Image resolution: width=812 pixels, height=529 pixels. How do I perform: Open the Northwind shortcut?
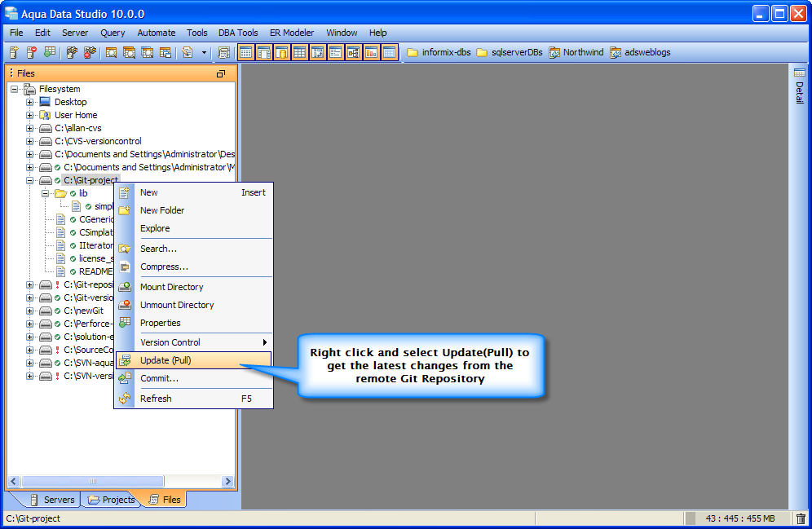[576, 52]
